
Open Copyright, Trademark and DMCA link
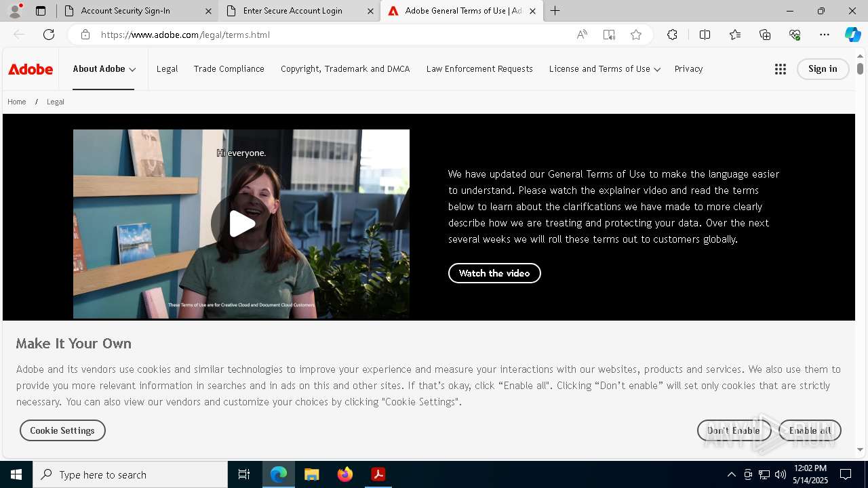click(345, 69)
